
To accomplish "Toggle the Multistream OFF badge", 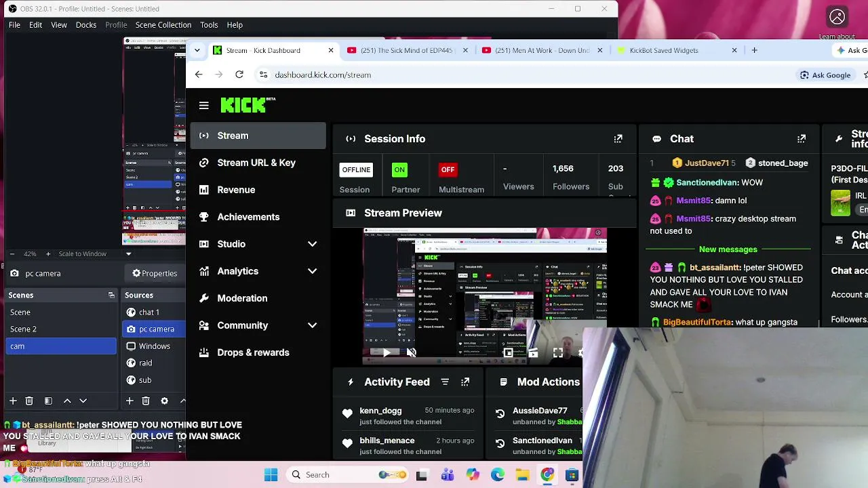I will pos(448,169).
